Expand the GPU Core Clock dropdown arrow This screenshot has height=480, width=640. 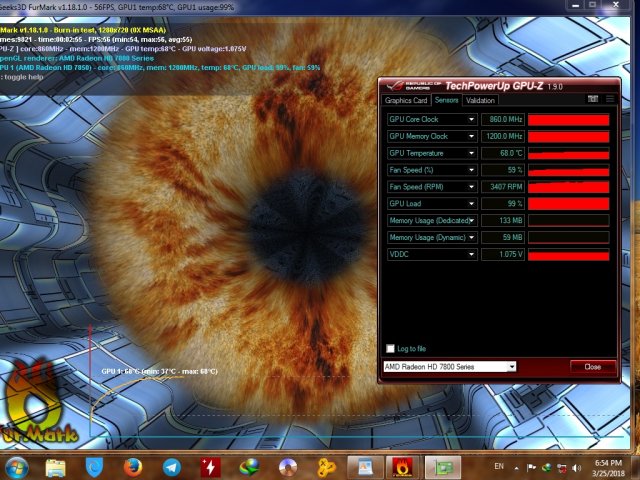pos(470,120)
